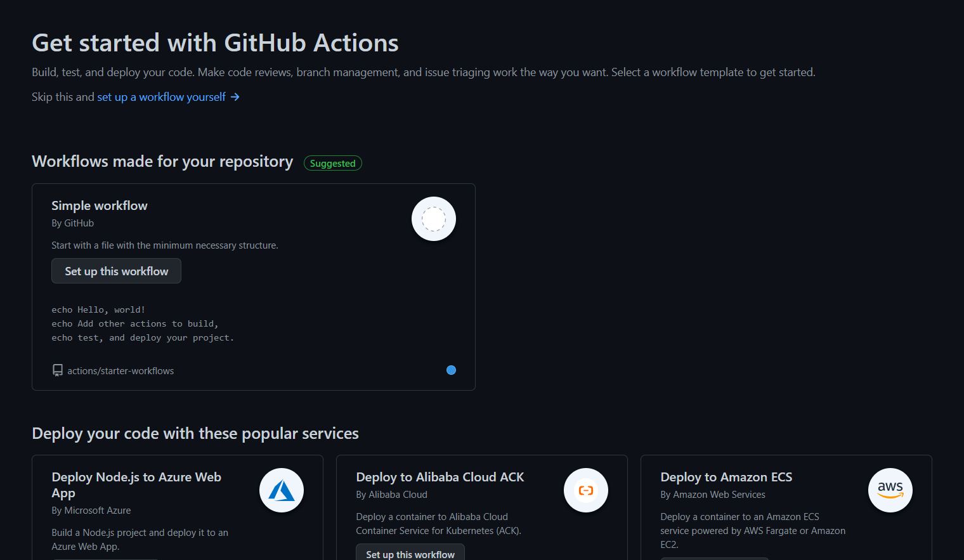Click the arrow after 'set up a workflow yourself'

(235, 97)
